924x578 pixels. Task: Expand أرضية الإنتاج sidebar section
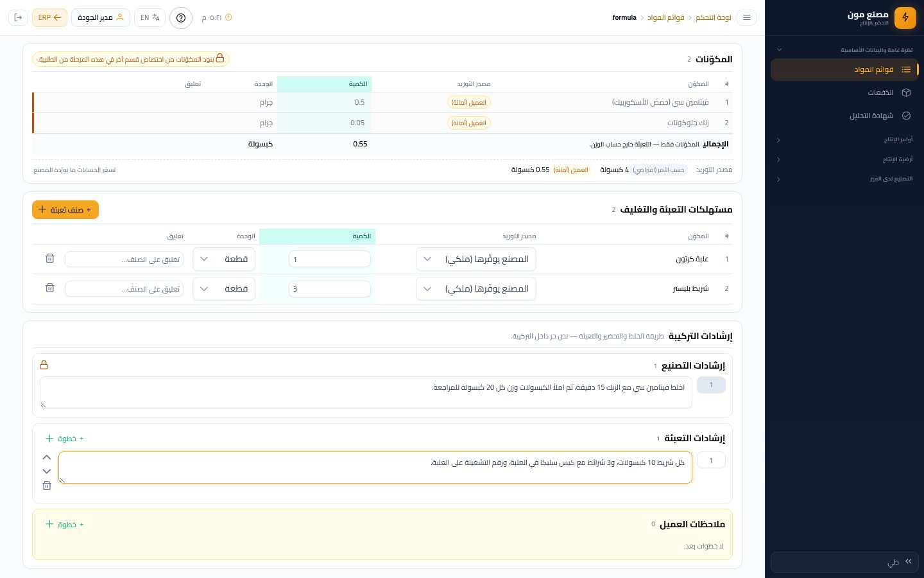point(844,159)
